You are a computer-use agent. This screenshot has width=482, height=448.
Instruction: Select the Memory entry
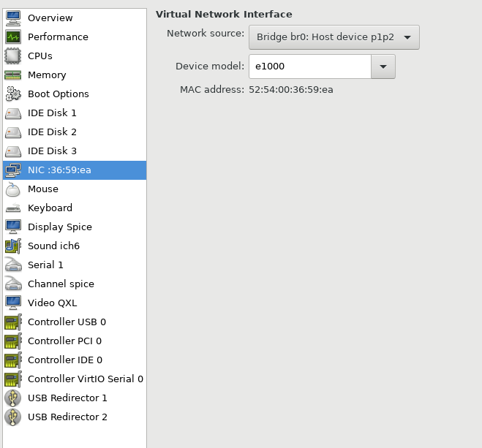pyautogui.click(x=75, y=75)
